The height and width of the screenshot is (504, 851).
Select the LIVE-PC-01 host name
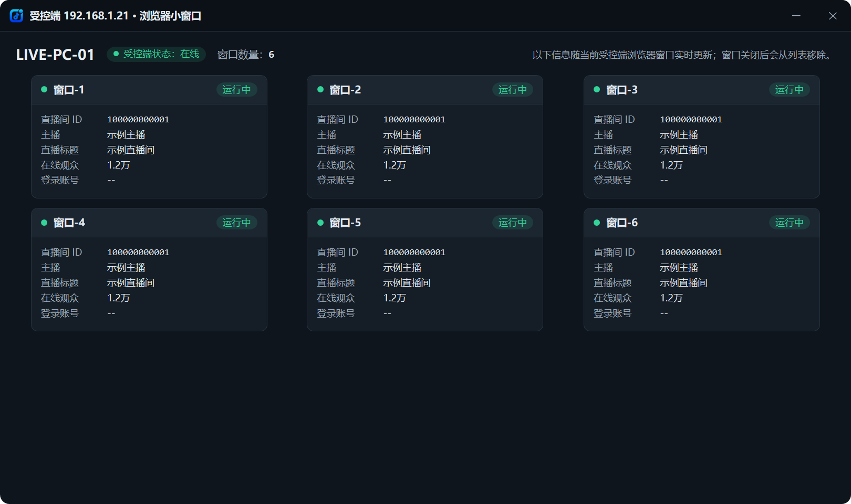pyautogui.click(x=55, y=55)
